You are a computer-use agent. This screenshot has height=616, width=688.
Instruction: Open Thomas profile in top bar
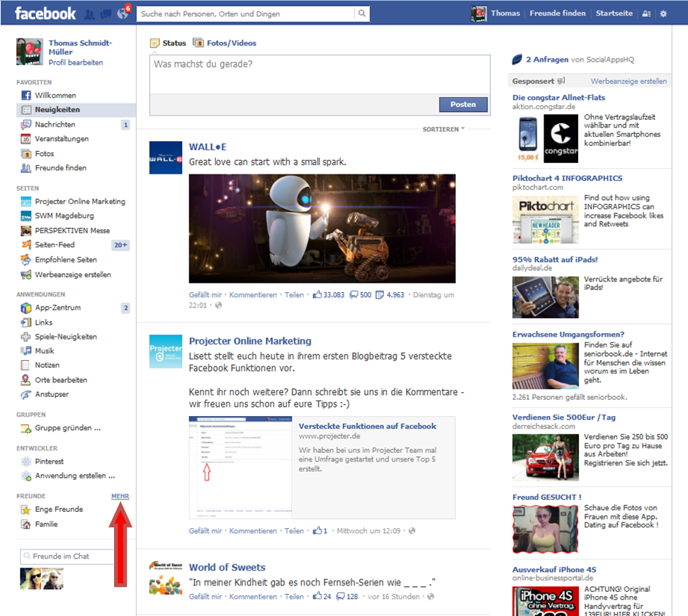click(x=496, y=13)
